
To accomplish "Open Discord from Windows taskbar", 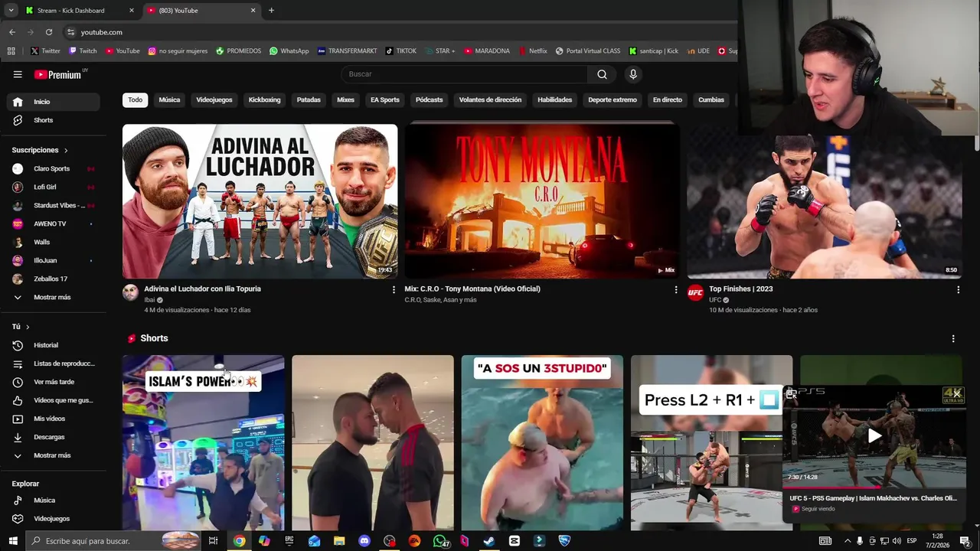I will pos(364,541).
